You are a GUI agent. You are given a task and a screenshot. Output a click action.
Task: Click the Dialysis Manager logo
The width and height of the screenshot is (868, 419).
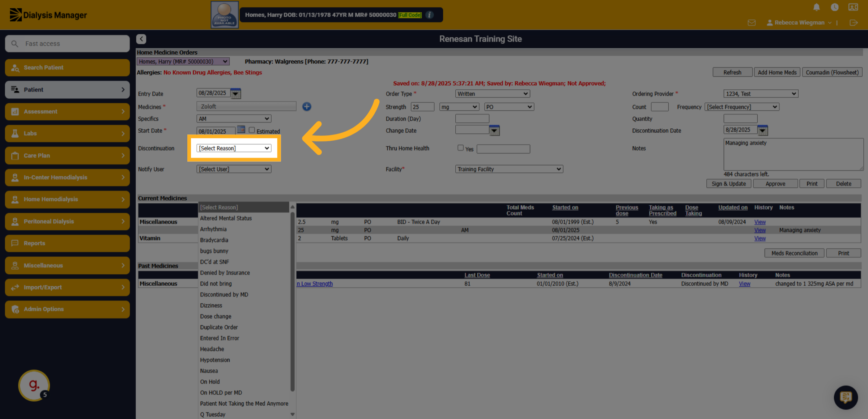coord(48,15)
